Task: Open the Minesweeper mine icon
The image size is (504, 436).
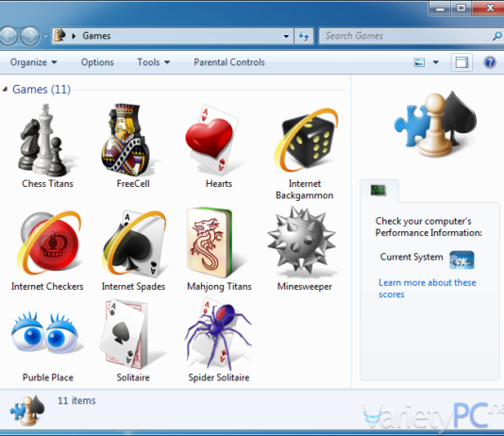Action: click(301, 241)
